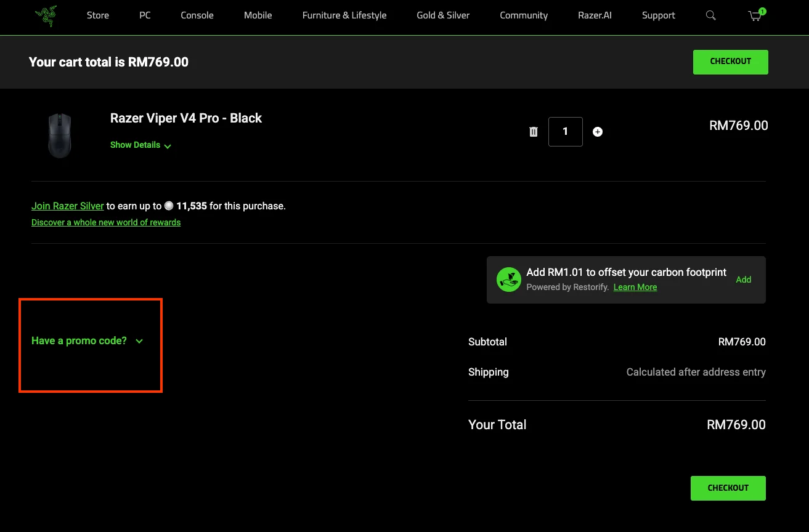Open the Razer.AI page
The width and height of the screenshot is (809, 532).
tap(595, 15)
